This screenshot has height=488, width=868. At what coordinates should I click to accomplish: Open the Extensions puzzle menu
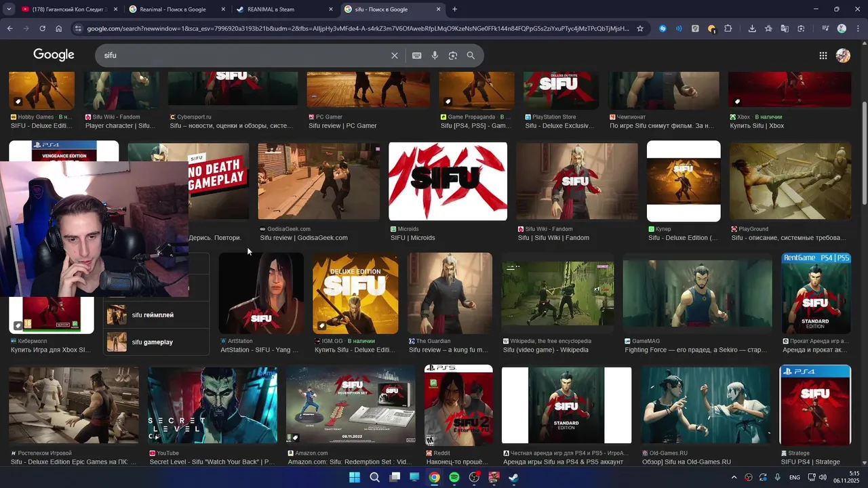tap(728, 28)
